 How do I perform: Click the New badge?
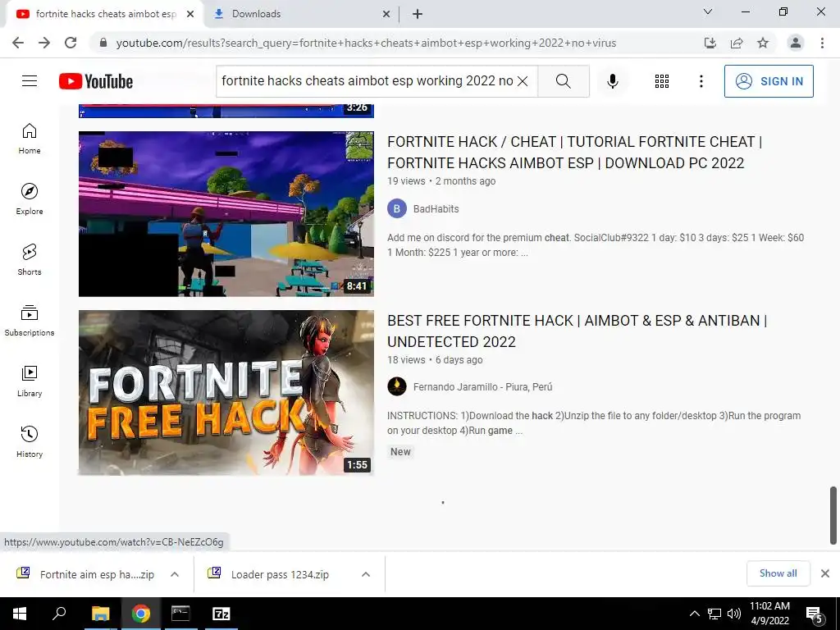click(x=400, y=452)
